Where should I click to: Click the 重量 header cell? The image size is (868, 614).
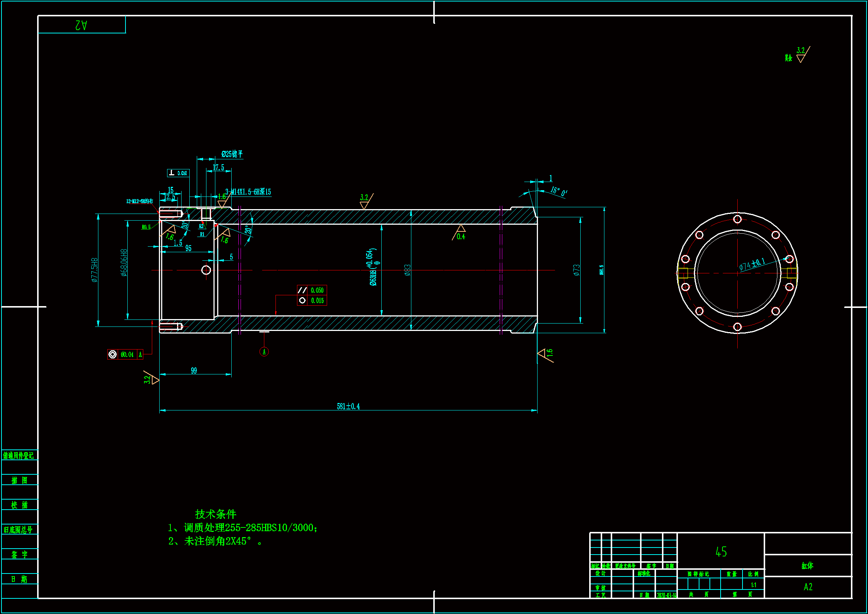point(731,574)
